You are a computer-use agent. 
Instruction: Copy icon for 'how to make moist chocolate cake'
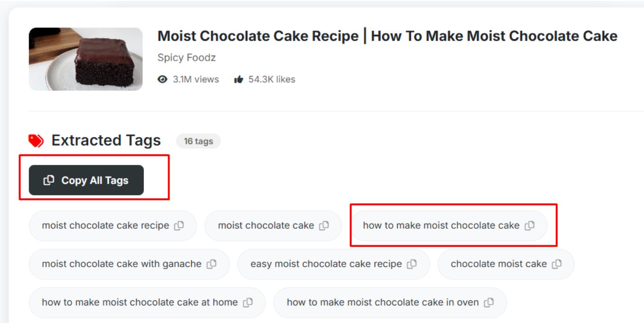pyautogui.click(x=529, y=226)
